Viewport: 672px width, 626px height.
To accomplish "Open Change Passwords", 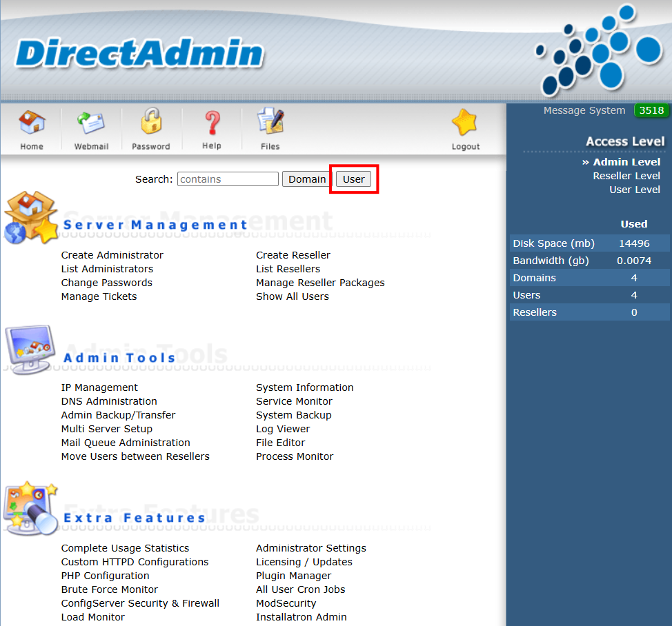I will pyautogui.click(x=107, y=283).
